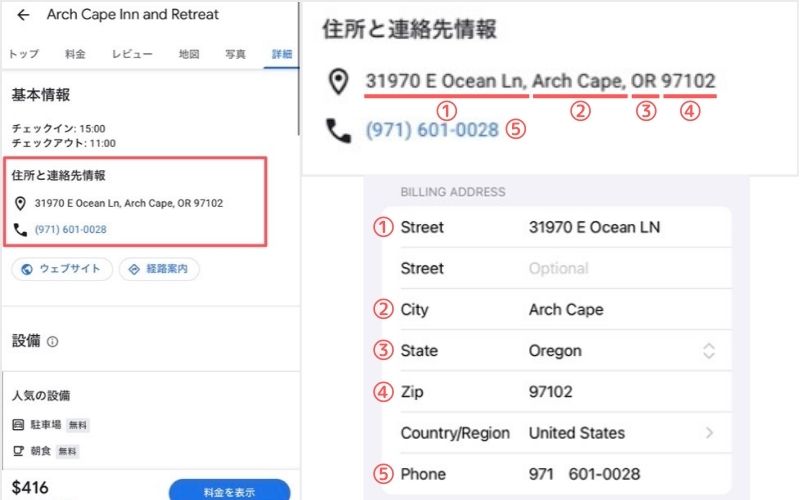The width and height of the screenshot is (800, 500).
Task: Click the parking icon beside 駐車場
Action: coord(18,424)
